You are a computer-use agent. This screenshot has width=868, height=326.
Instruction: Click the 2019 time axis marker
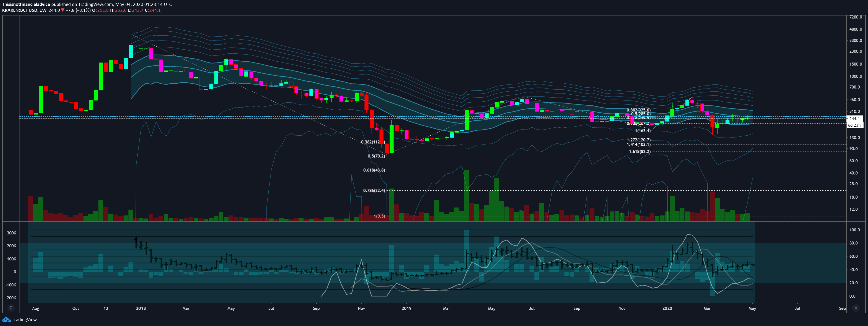point(406,308)
